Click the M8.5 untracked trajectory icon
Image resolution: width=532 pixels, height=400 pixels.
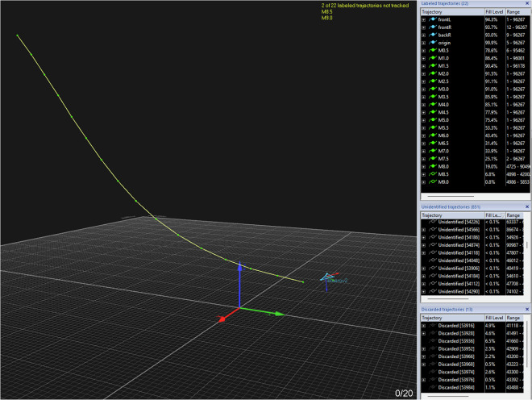(x=432, y=174)
